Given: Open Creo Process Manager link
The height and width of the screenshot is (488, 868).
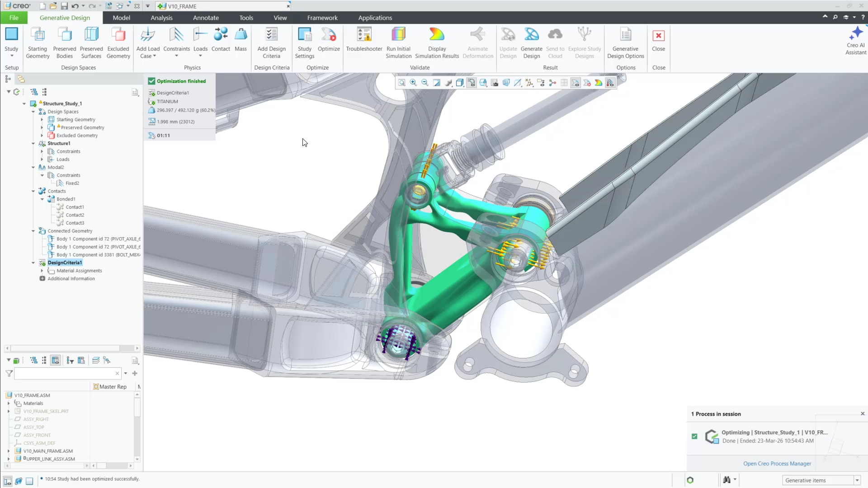Looking at the screenshot, I should click(x=777, y=464).
